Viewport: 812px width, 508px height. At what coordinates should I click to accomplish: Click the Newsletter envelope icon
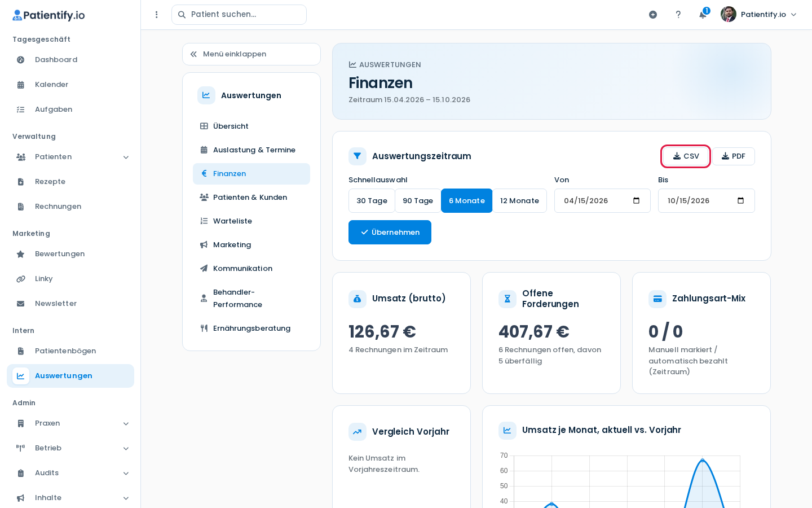[x=21, y=304]
